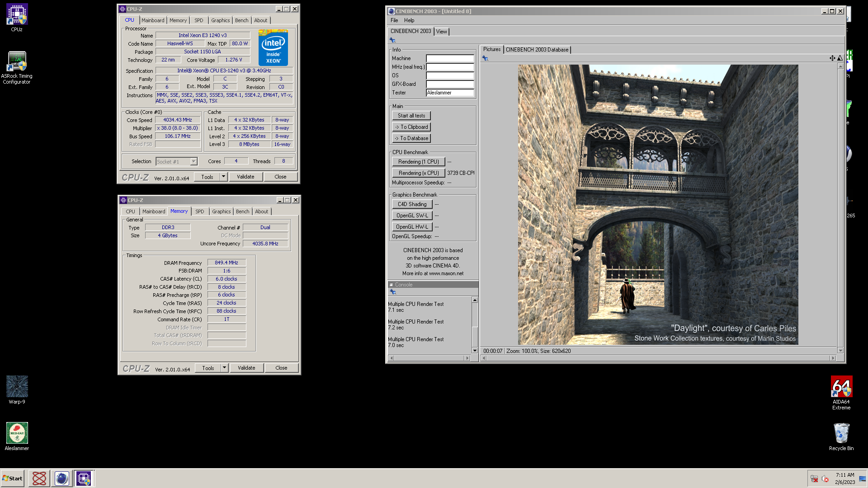Viewport: 868px width, 488px height.
Task: Click Close button in lower CPU-Z window
Action: pos(281,368)
